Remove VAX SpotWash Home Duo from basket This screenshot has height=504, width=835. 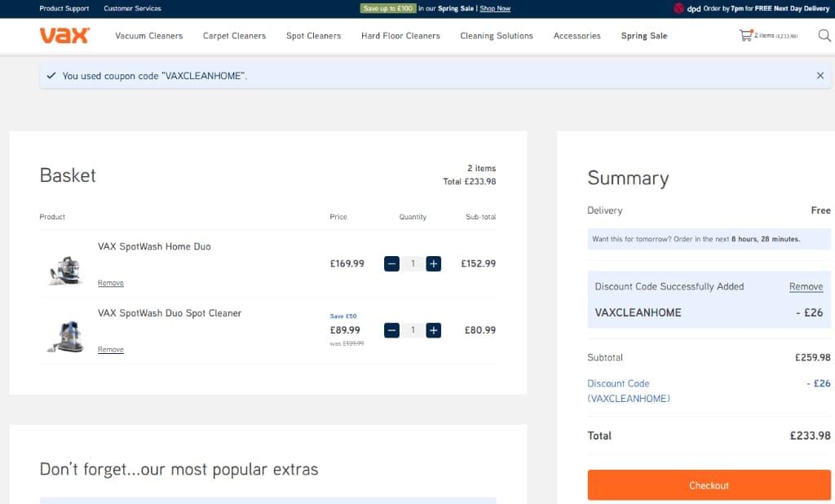111,283
